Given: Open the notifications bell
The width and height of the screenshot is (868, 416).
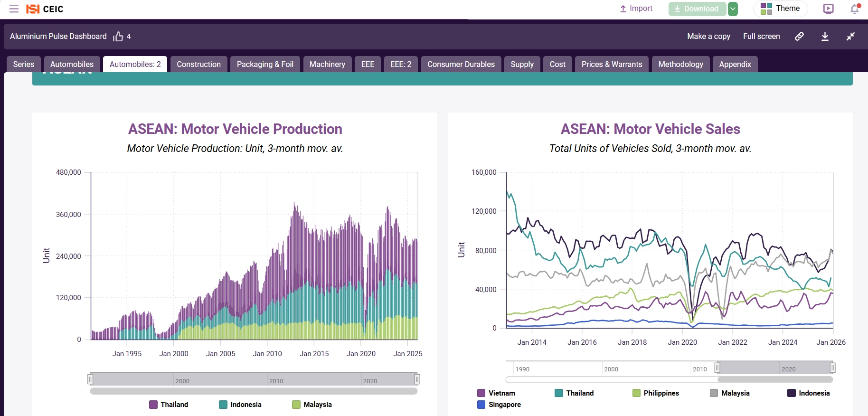Looking at the screenshot, I should [x=855, y=9].
